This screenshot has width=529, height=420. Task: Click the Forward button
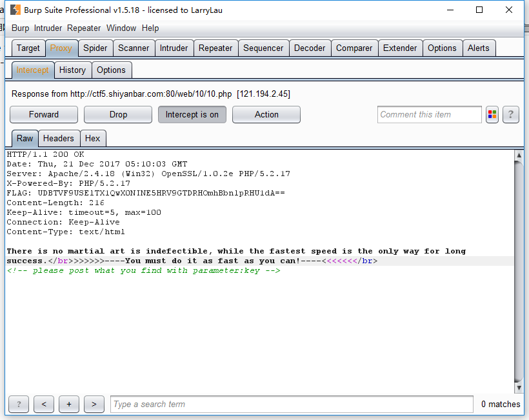pyautogui.click(x=44, y=115)
